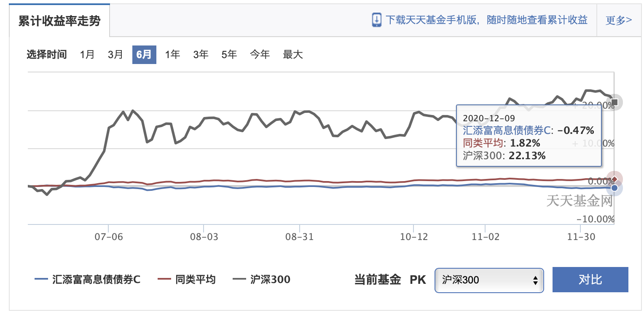Open the 下载天天基金手机版 link
The image size is (644, 315).
487,20
